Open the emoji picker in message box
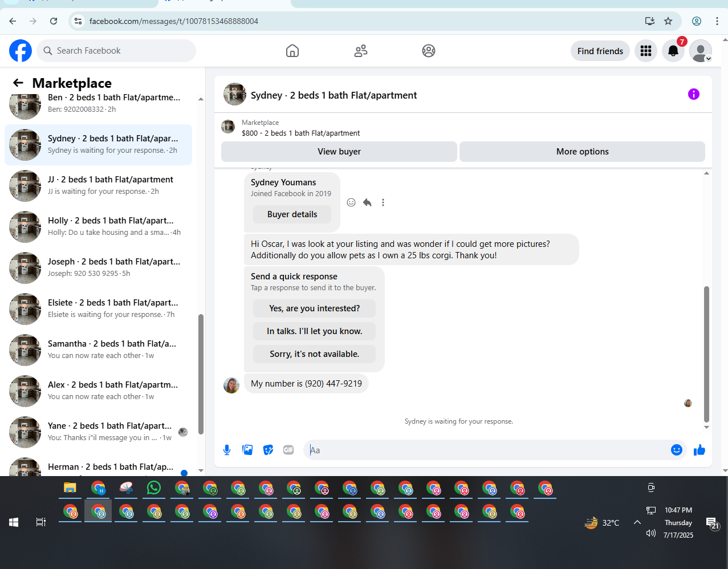Viewport: 728px width, 569px height. (x=677, y=450)
